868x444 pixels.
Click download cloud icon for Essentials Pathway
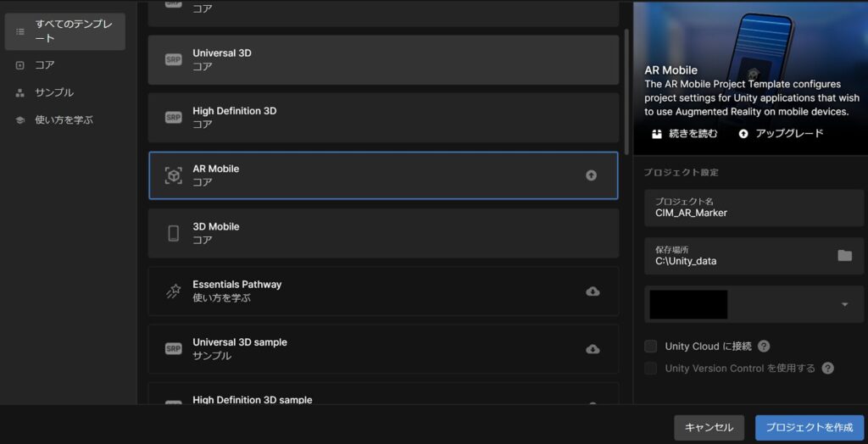pyautogui.click(x=593, y=291)
